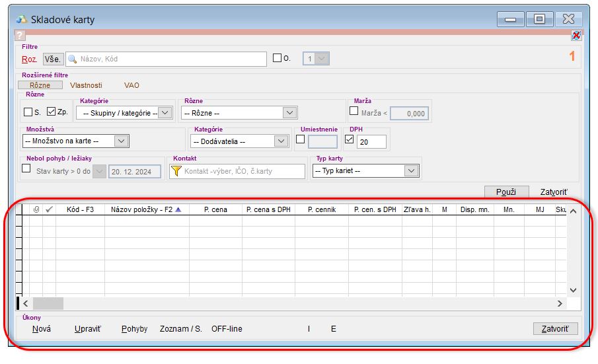
Task: Click the Skladové karty title bar icon
Action: pyautogui.click(x=21, y=19)
